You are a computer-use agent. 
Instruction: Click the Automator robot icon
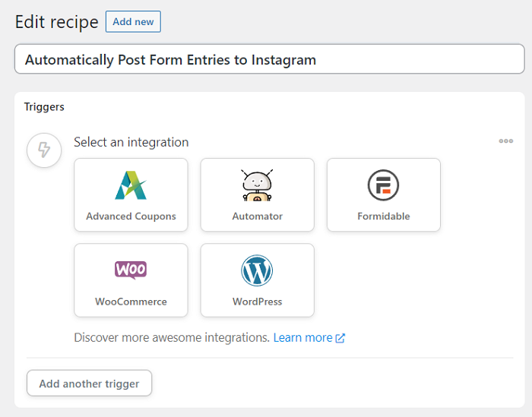click(x=257, y=185)
